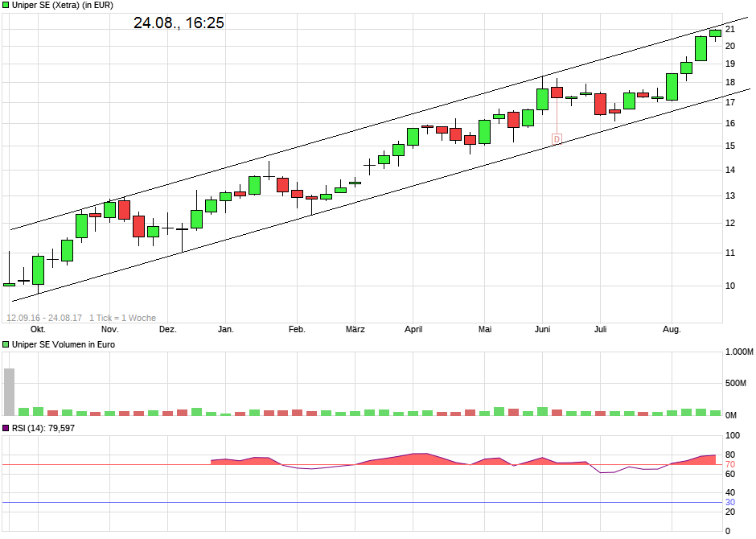Viewport: 756px width, 539px height.
Task: Click the first candlestick near 10
Action: pyautogui.click(x=9, y=285)
